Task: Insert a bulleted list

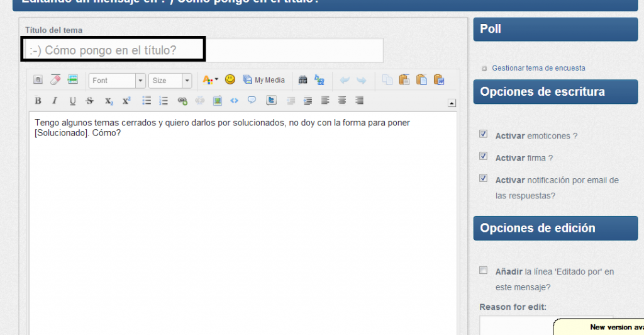Action: pos(146,101)
